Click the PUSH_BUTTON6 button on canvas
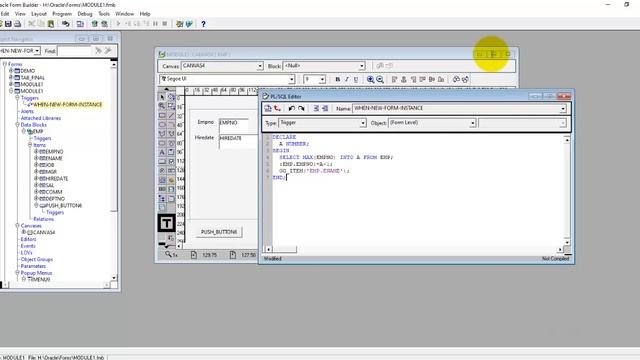The width and height of the screenshot is (640, 360). tap(219, 232)
